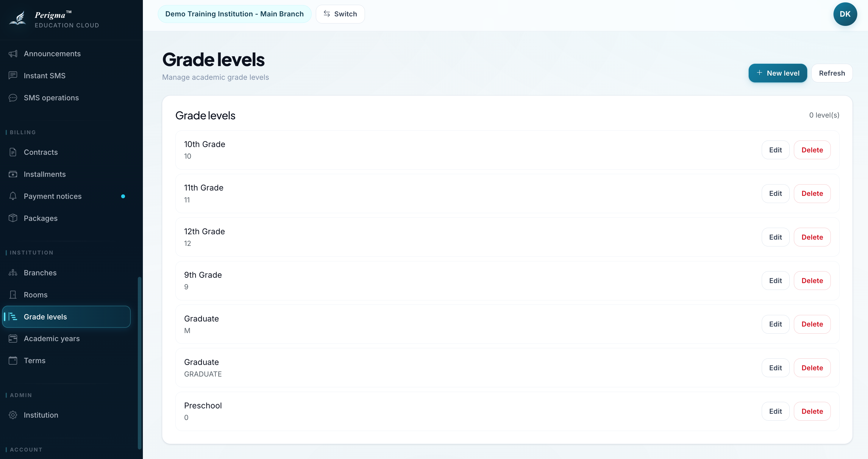Click the Institution gear icon
The height and width of the screenshot is (459, 868).
pos(13,415)
